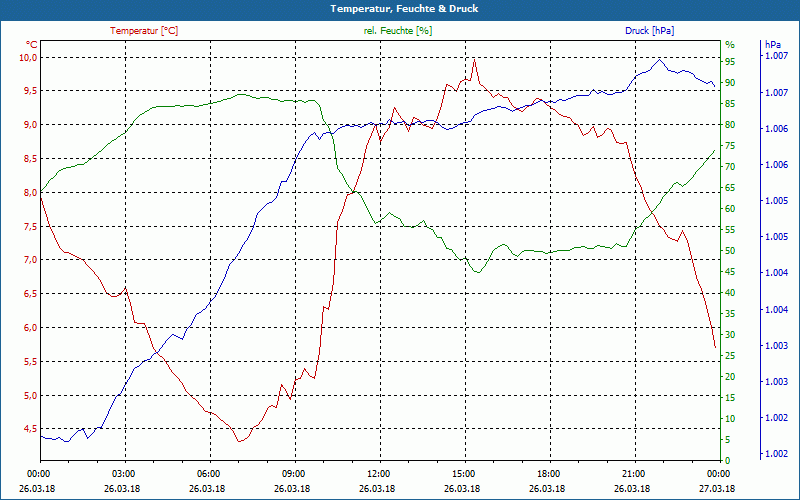800x500 pixels.
Task: Click the '4,5' temperature axis value
Action: [x=31, y=429]
